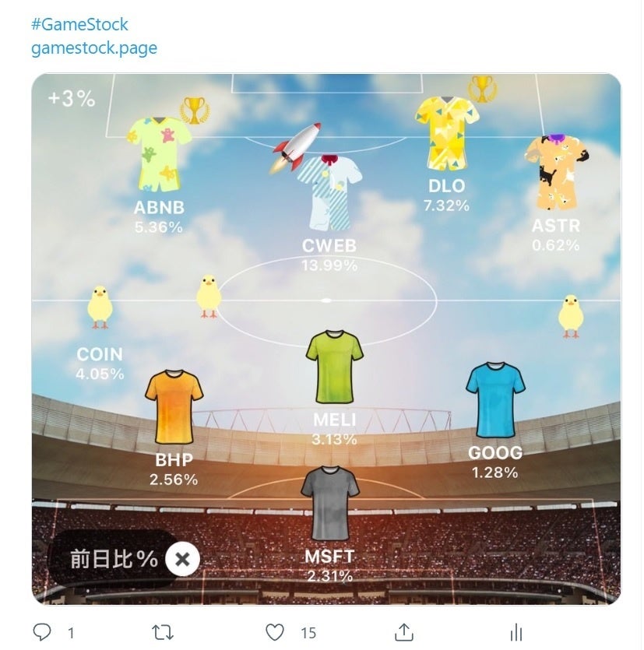Like the tweet with heart icon
The image size is (644, 650).
(275, 631)
